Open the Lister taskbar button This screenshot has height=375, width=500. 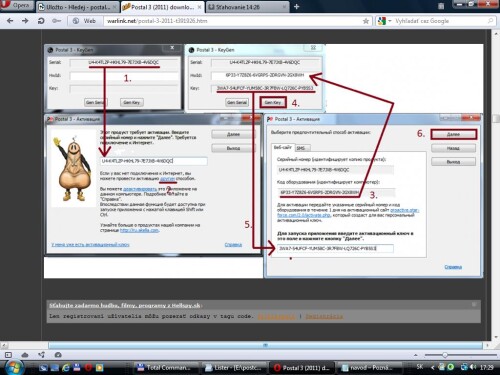pyautogui.click(x=234, y=368)
